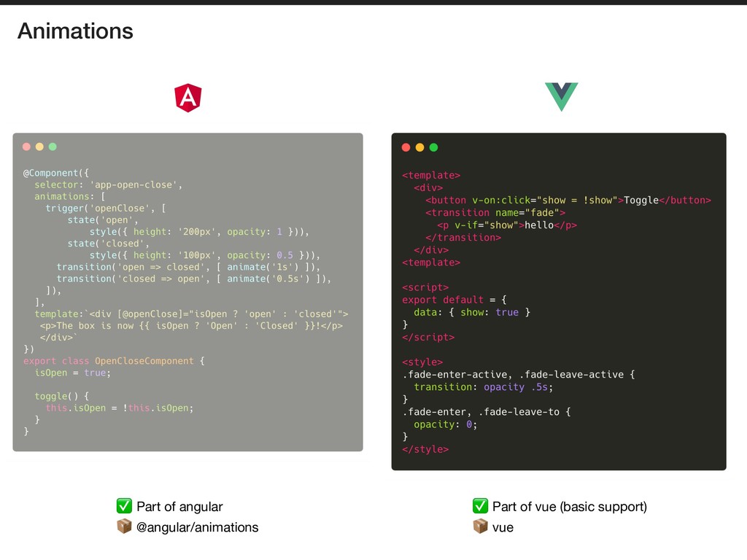Click yellow dot in Vue code window
The height and width of the screenshot is (560, 747).
coord(419,147)
